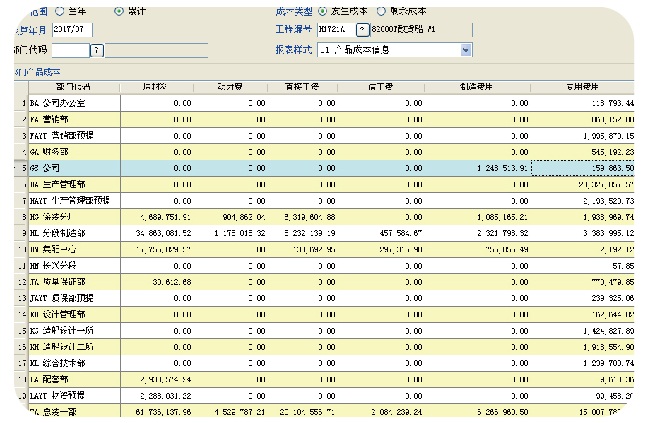Click the 2017/07 year-month field
The height and width of the screenshot is (423, 650).
coord(72,30)
